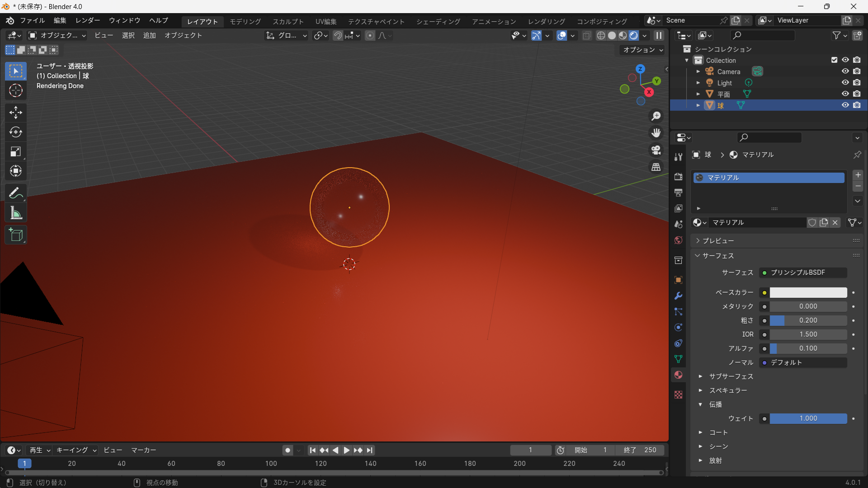Click the プリンシプルBSDF surface shader button
The width and height of the screenshot is (868, 488).
[x=802, y=272]
